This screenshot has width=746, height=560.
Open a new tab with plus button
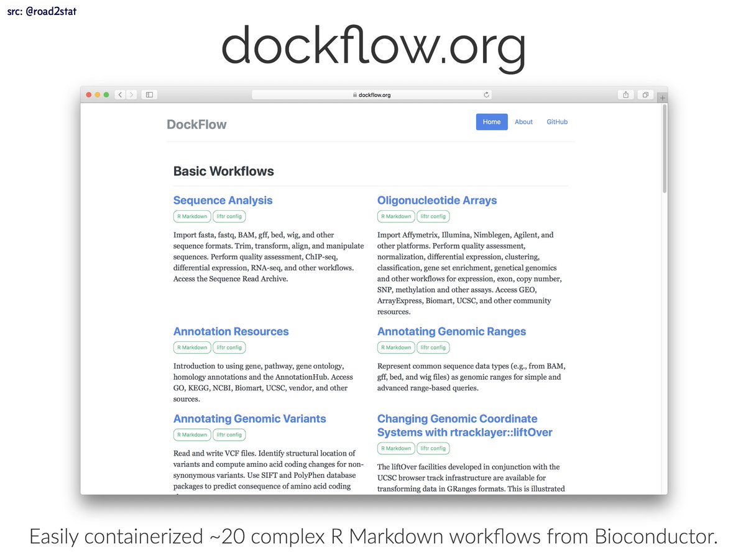pyautogui.click(x=662, y=98)
